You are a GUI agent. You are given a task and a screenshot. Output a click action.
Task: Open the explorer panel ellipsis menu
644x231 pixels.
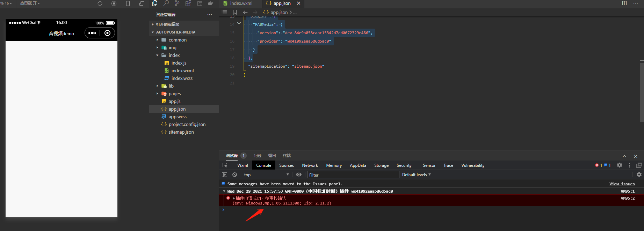210,14
